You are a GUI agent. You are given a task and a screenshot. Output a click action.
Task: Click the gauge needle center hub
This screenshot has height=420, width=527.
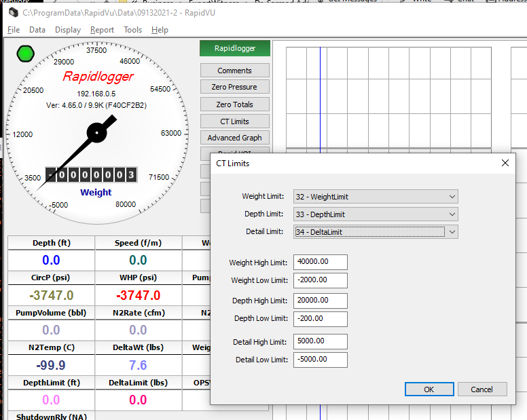point(97,132)
